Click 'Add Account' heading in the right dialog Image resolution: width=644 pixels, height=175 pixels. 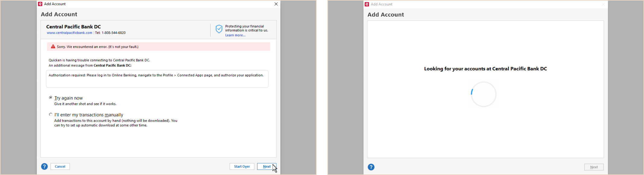386,15
